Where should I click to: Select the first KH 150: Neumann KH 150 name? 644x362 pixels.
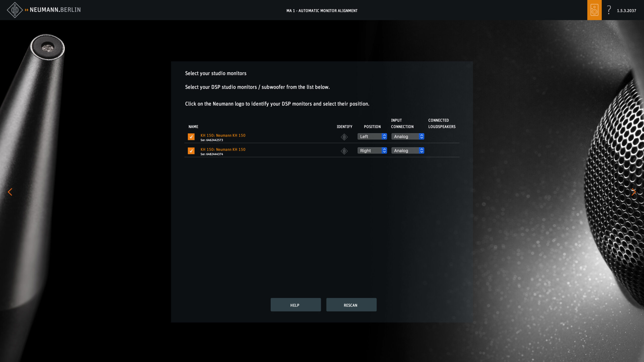click(x=223, y=135)
